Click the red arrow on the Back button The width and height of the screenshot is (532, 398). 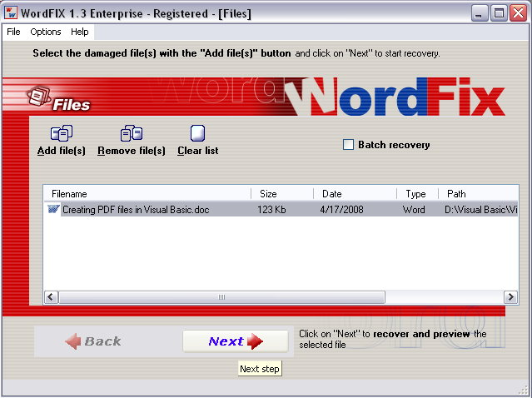[x=73, y=341]
